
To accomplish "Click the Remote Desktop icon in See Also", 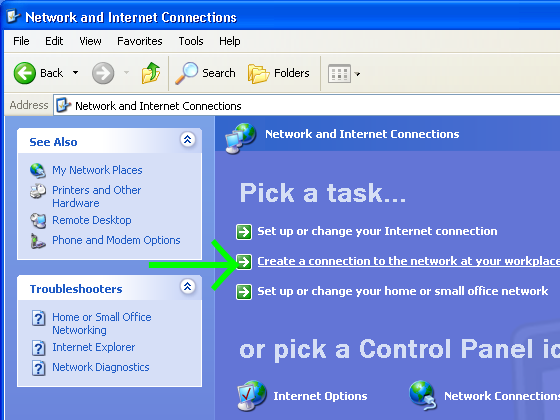I will coord(38,220).
